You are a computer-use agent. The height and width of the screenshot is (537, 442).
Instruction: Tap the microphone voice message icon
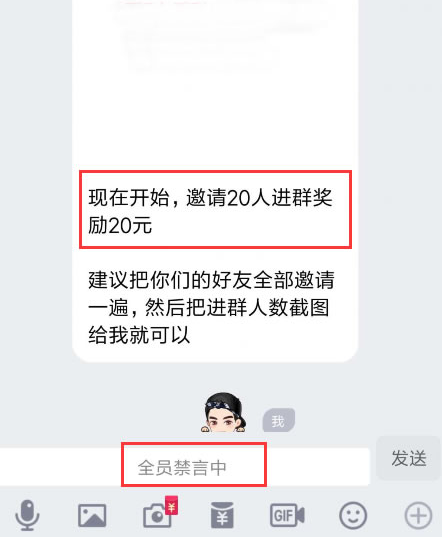click(28, 515)
